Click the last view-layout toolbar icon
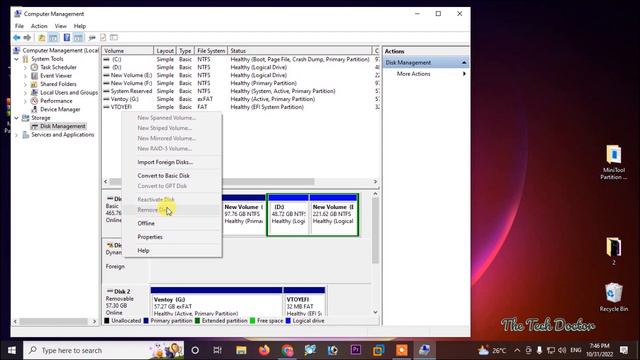Viewport: 640px width, 360px height. click(114, 38)
